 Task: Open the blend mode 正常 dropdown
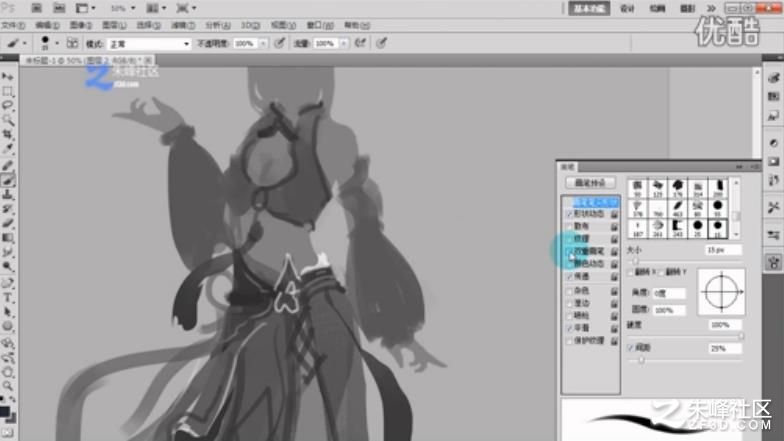[150, 44]
